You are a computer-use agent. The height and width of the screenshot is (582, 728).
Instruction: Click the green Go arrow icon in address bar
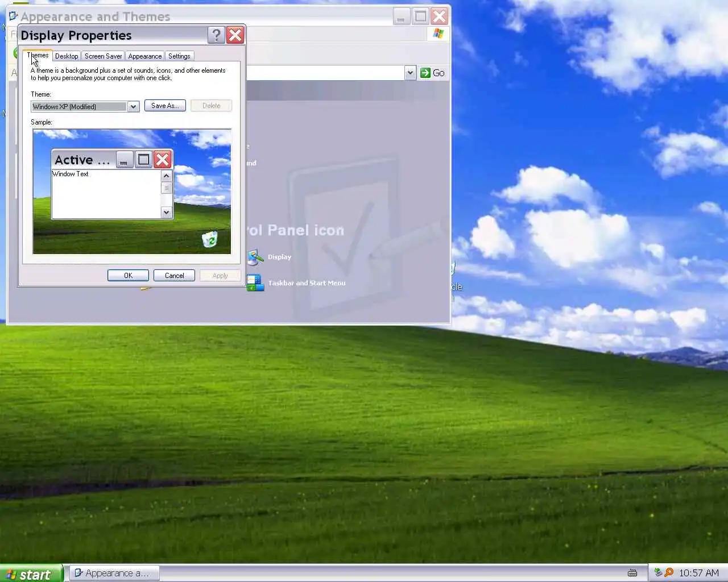[x=425, y=73]
